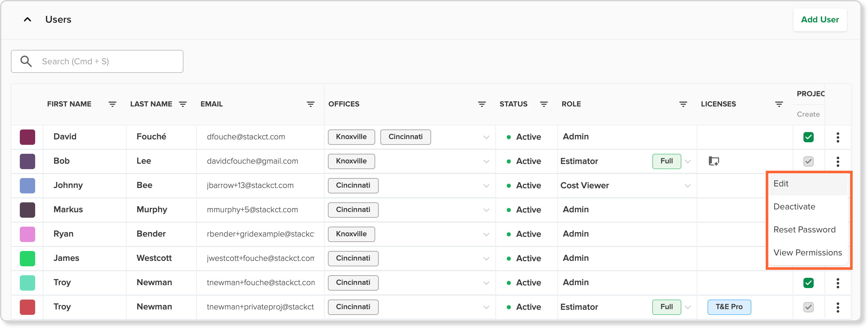The width and height of the screenshot is (868, 328).
Task: Expand offices dropdown for David Fouché
Action: tap(486, 137)
